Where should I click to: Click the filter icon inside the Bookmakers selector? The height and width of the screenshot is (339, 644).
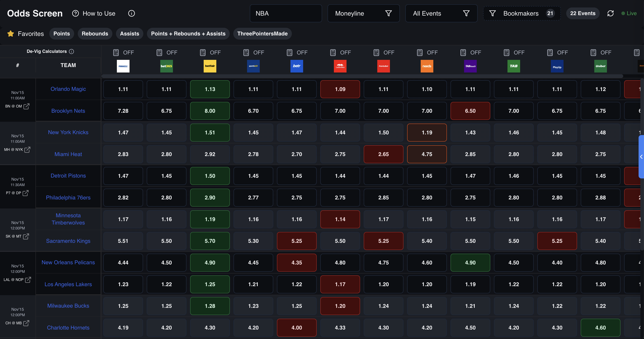492,13
